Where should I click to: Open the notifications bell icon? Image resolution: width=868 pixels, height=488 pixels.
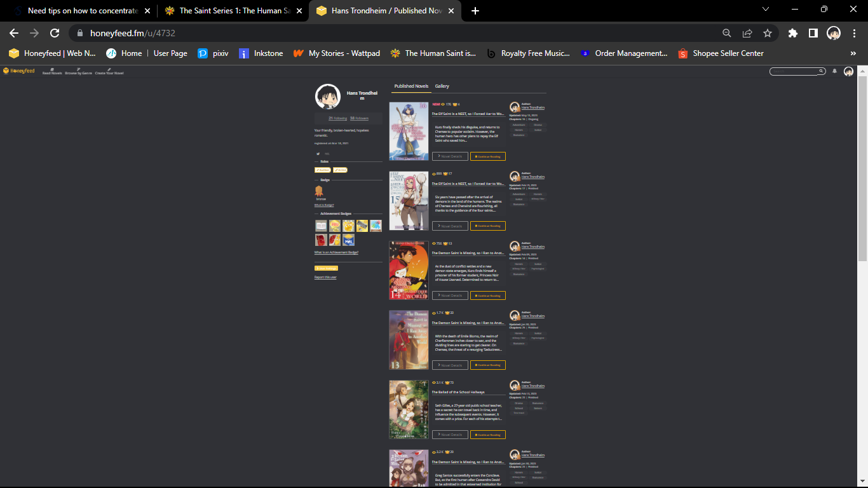[x=834, y=71]
